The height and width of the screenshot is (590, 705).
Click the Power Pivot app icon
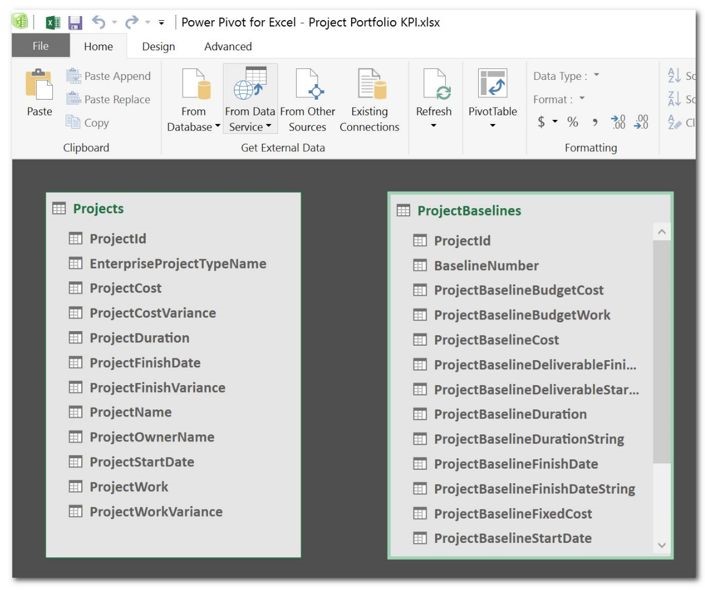(x=20, y=22)
